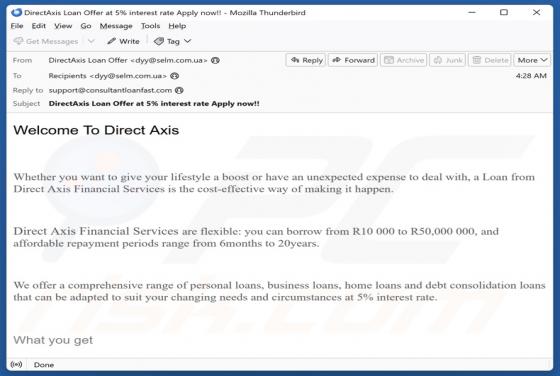This screenshot has height=376, width=560.
Task: Open the Go menu
Action: [x=86, y=26]
